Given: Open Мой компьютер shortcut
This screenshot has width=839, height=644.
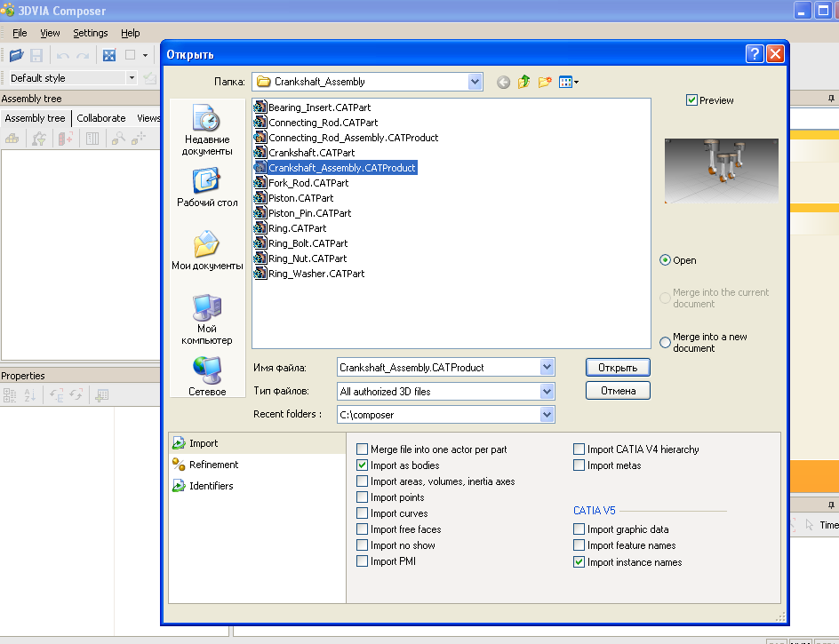Looking at the screenshot, I should [x=207, y=320].
